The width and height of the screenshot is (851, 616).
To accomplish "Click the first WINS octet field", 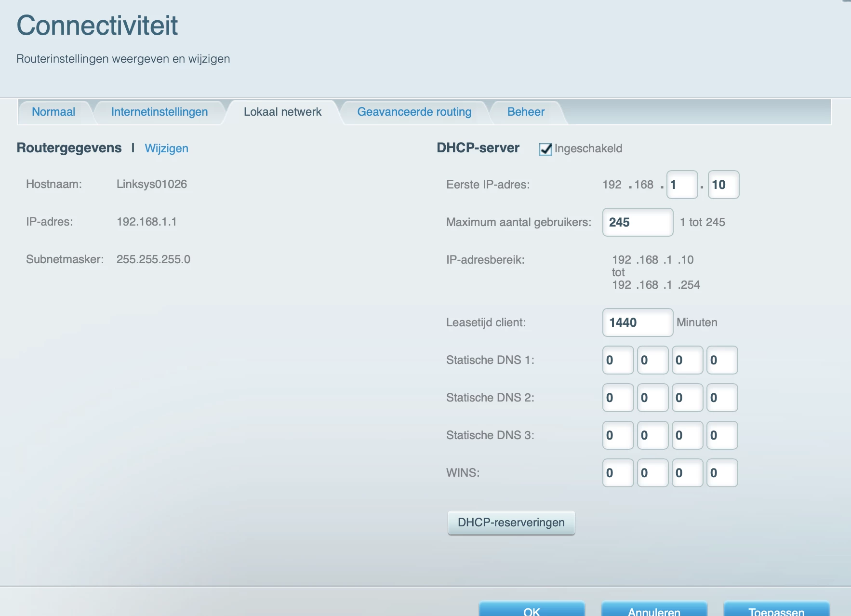I will click(x=618, y=473).
